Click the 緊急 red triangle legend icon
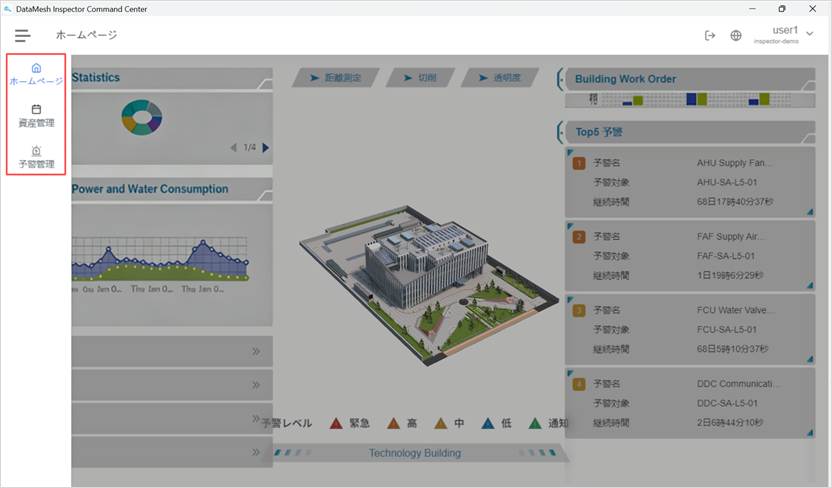832x488 pixels. click(337, 423)
